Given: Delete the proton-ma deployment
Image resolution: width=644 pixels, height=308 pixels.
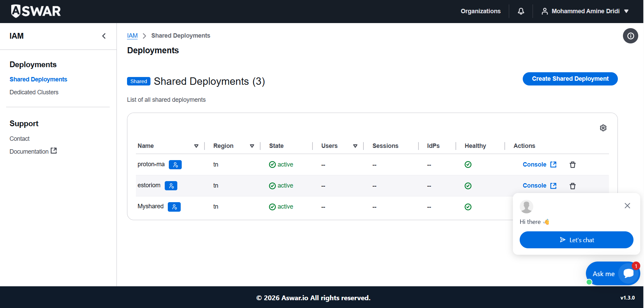Looking at the screenshot, I should point(572,165).
